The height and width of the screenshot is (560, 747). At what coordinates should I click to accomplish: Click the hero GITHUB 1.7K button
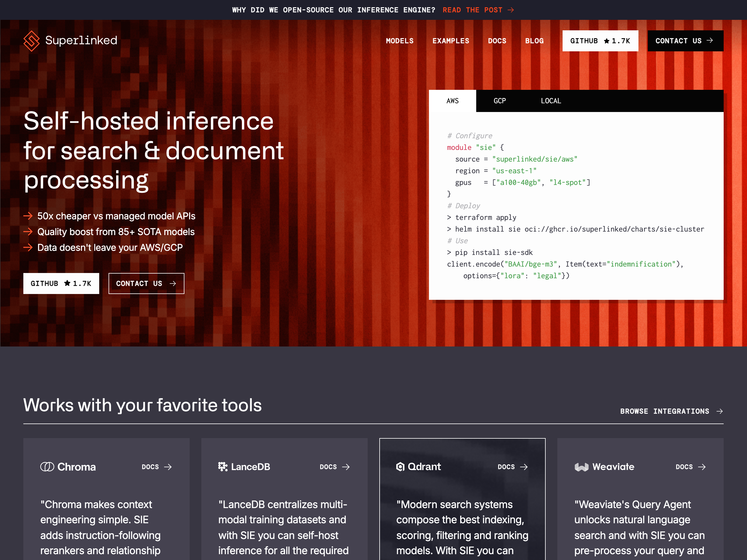click(61, 283)
